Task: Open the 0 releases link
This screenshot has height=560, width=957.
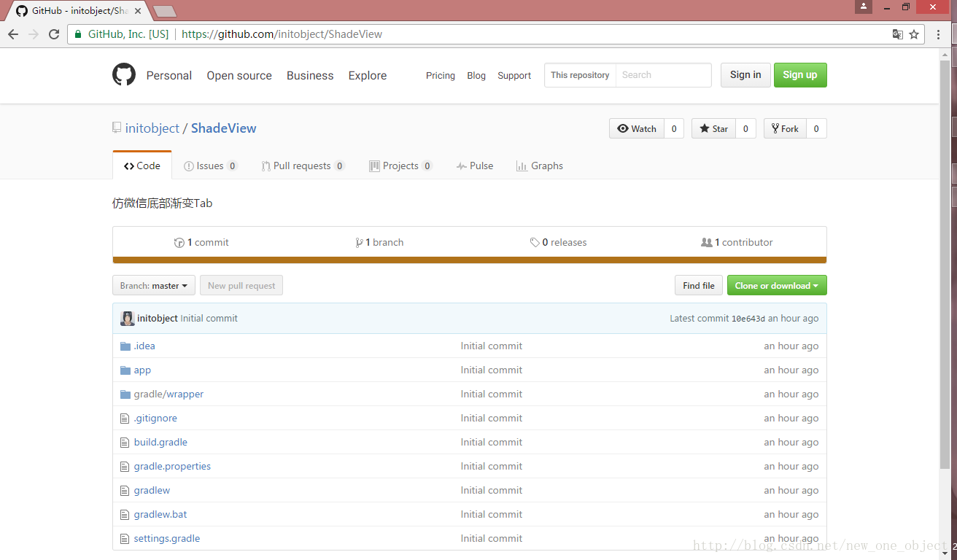Action: pyautogui.click(x=558, y=242)
